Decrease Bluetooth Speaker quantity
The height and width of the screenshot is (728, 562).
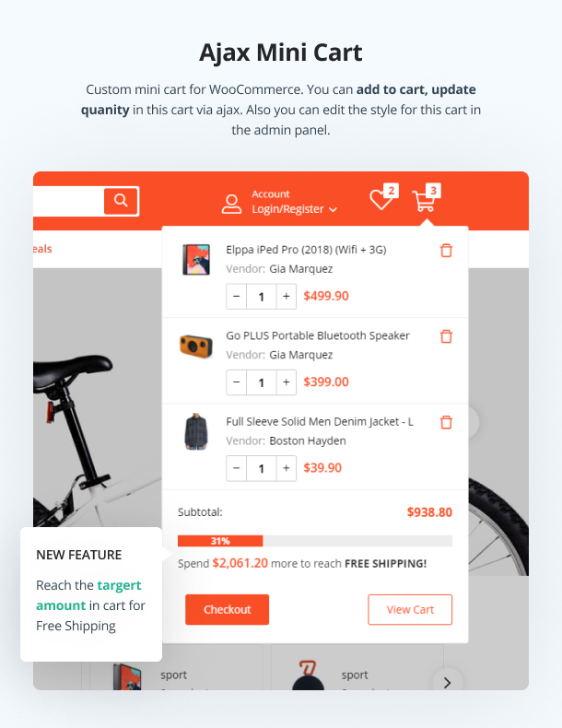pos(236,382)
